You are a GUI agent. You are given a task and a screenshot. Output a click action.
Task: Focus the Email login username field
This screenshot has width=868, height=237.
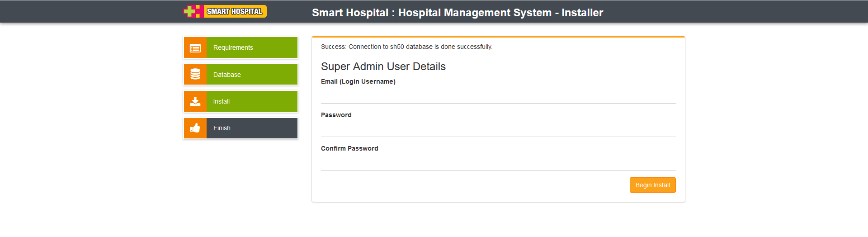pos(498,96)
